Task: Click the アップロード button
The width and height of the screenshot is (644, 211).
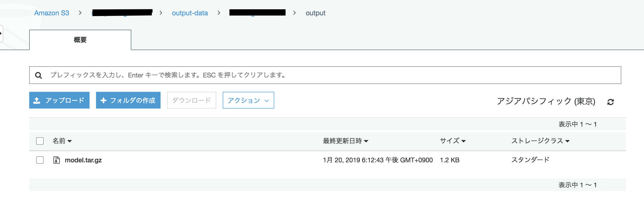Action: point(59,100)
